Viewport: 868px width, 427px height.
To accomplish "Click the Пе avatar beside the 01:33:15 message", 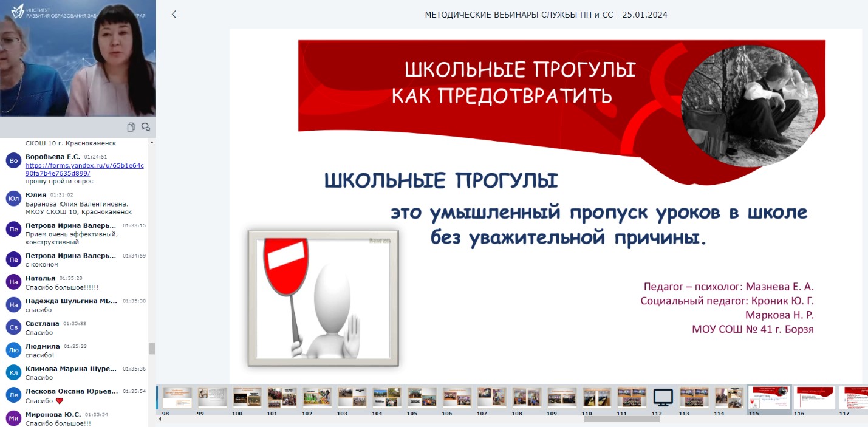I will click(x=13, y=229).
